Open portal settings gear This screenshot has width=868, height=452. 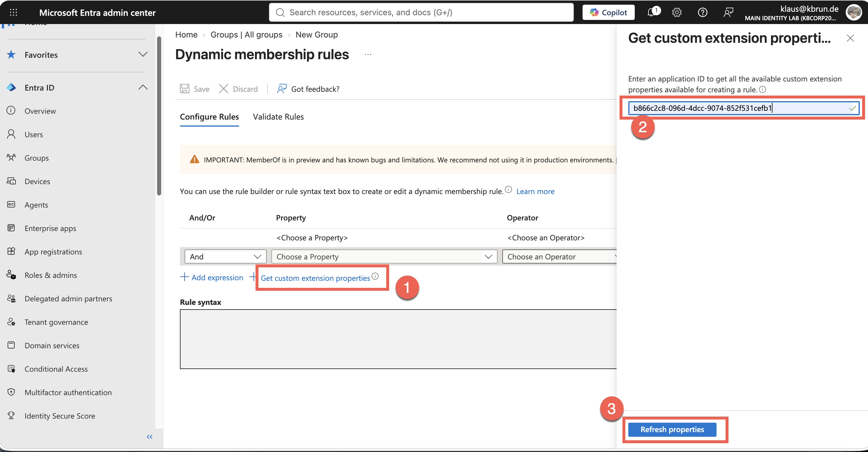677,13
